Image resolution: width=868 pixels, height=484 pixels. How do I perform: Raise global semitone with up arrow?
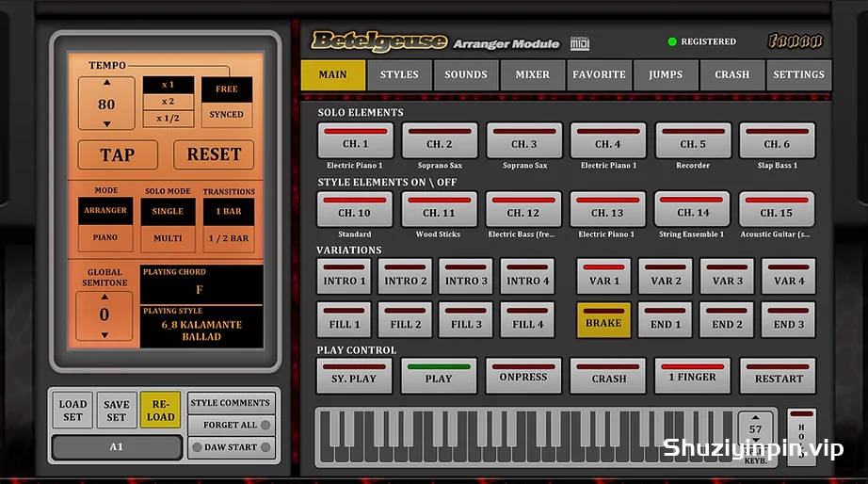point(104,297)
